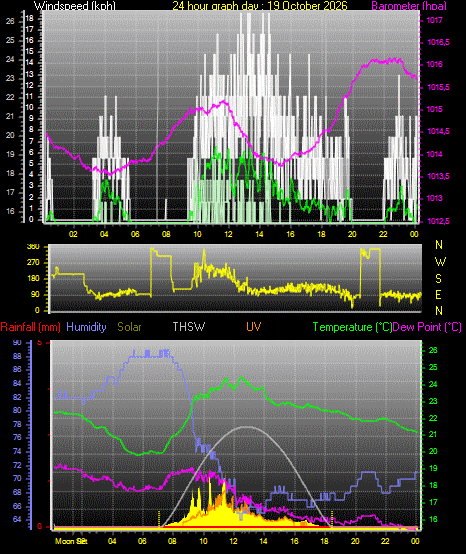Click the 'Windspeed (kph)' title label
This screenshot has height=554, width=466.
75,6
